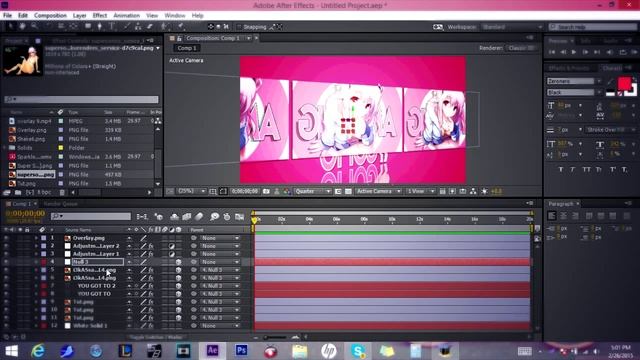Open the Effect menu

point(100,16)
